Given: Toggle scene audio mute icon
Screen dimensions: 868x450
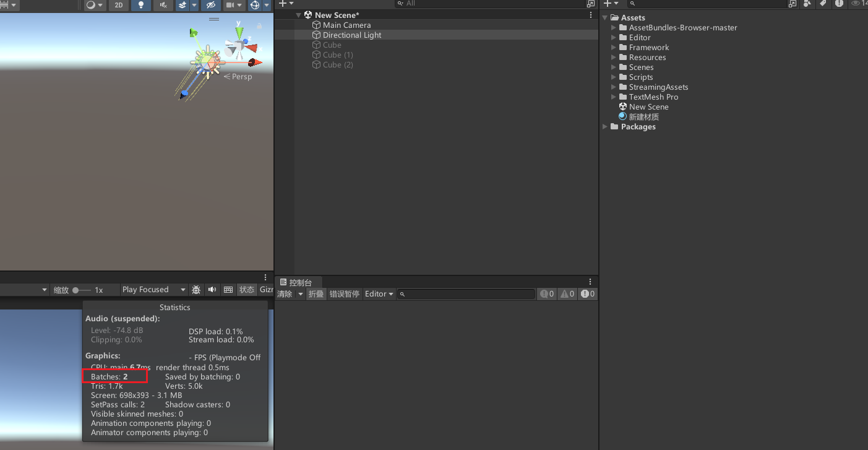Looking at the screenshot, I should [163, 5].
